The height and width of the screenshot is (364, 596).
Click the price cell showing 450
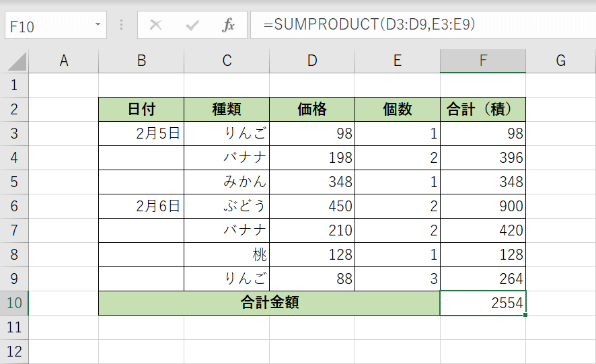tap(312, 207)
